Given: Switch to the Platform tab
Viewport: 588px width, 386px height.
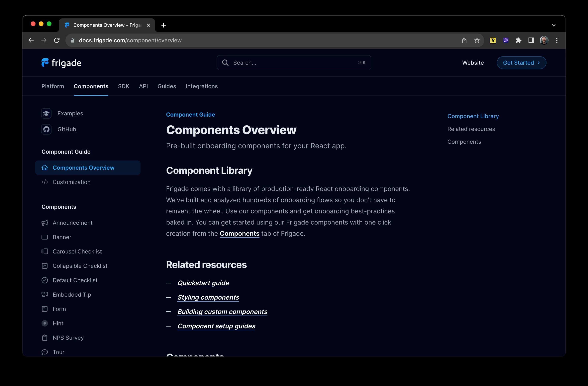Looking at the screenshot, I should point(53,86).
